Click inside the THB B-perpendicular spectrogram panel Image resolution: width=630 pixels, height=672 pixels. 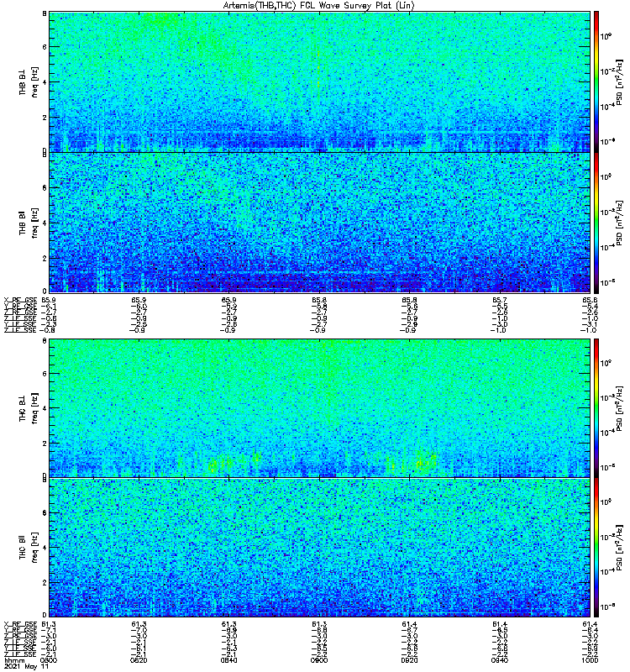tap(319, 81)
